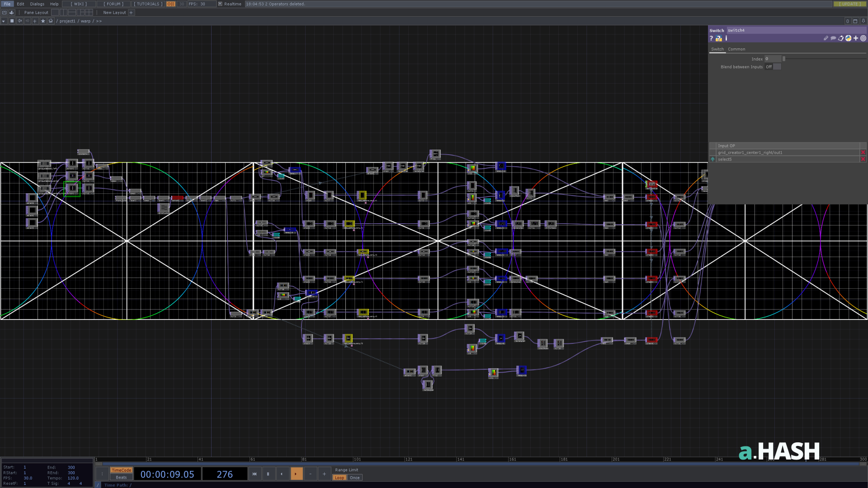Screen dimensions: 868x488
Task: Edit the switch4 operator name field
Action: pyautogui.click(x=796, y=30)
